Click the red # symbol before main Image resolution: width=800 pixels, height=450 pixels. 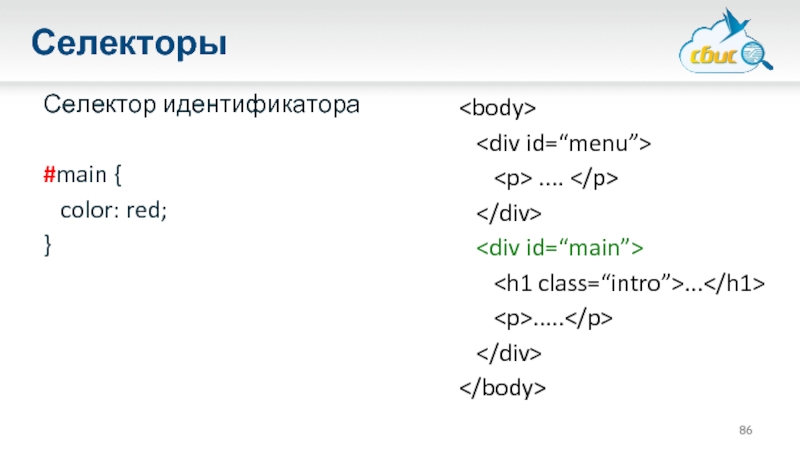coord(48,178)
